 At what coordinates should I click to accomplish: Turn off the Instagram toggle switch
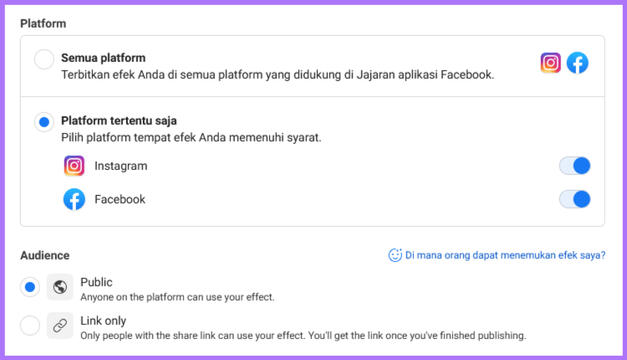point(575,166)
